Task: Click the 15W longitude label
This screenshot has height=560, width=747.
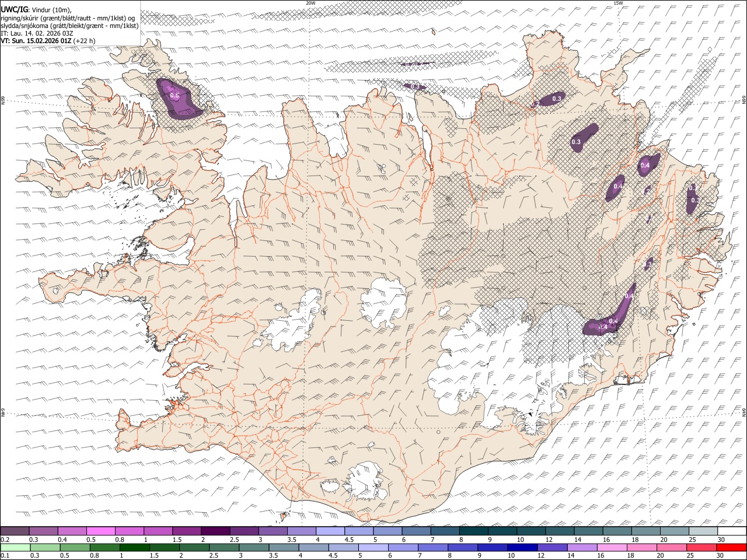Action: pos(618,3)
